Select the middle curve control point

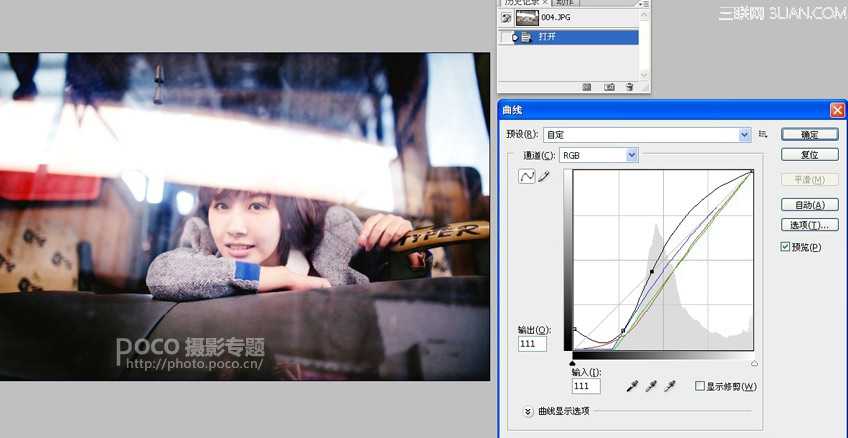[652, 271]
